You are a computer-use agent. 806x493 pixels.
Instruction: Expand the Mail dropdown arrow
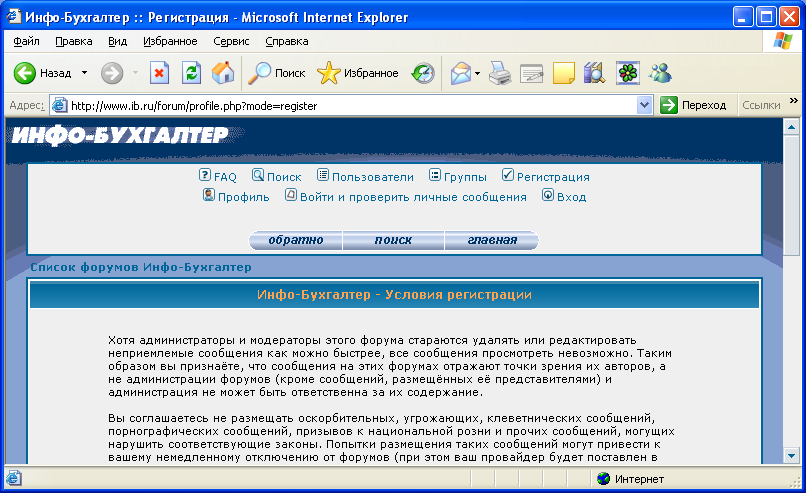point(478,74)
